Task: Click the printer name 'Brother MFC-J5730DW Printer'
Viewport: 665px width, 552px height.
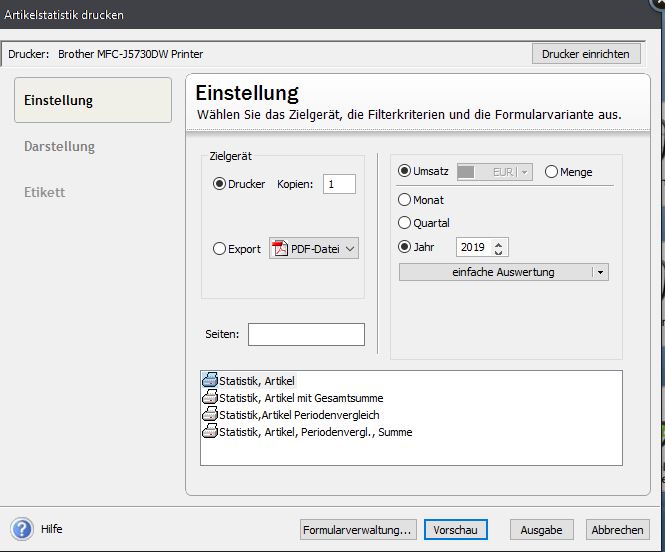Action: 131,54
